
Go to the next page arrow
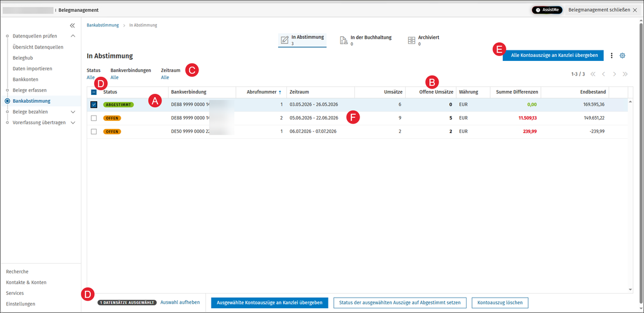(614, 74)
